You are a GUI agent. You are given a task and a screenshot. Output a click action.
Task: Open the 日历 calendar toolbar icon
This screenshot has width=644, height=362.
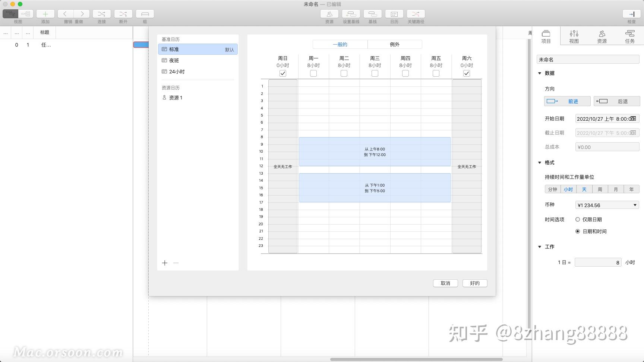(394, 14)
